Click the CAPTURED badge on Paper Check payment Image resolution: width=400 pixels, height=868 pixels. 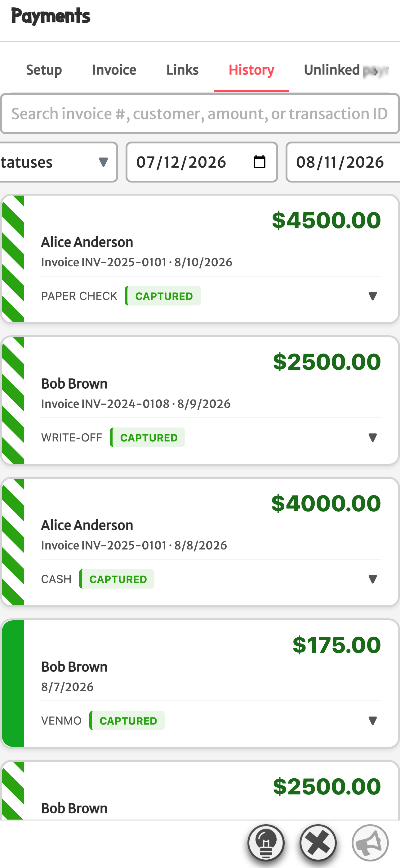click(163, 296)
